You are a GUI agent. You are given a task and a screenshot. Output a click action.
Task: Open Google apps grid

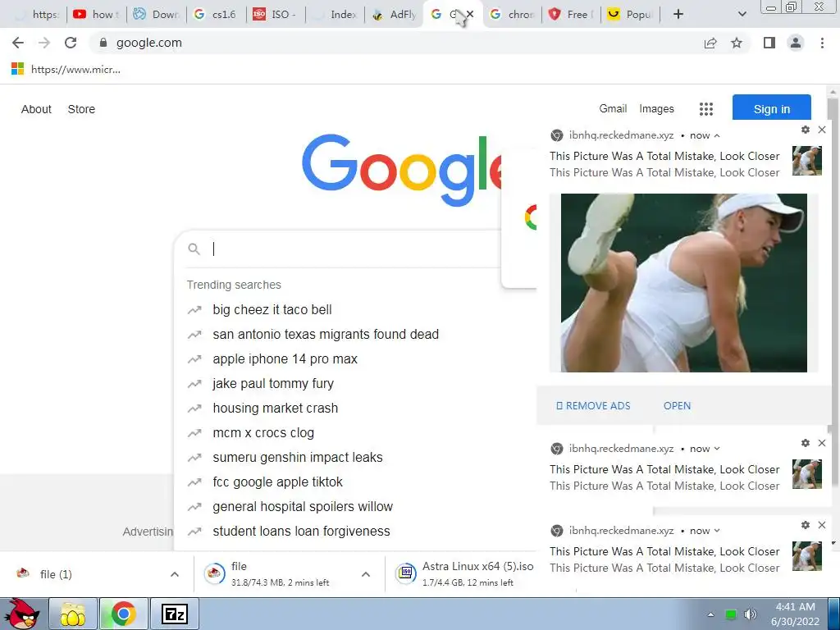tap(706, 109)
